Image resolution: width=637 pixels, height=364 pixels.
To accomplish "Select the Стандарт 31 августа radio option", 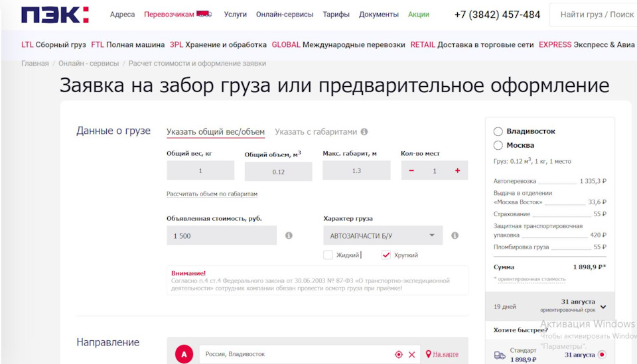I will [x=602, y=355].
